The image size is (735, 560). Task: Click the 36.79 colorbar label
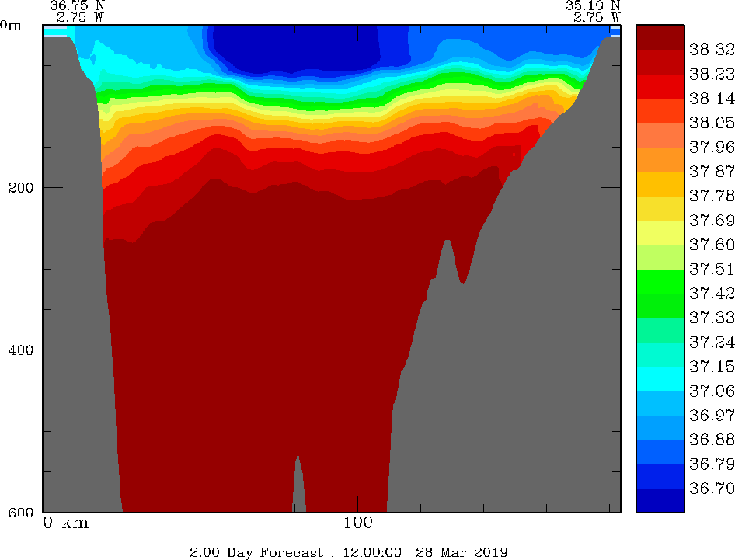711,464
